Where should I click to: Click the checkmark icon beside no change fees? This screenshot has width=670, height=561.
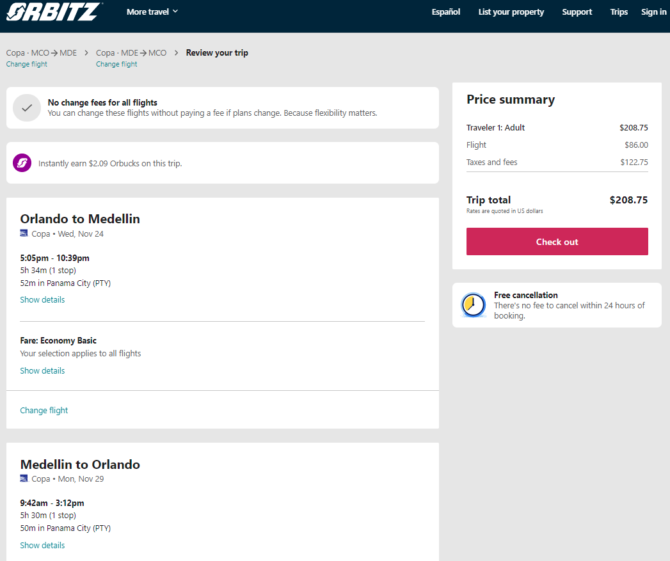pos(26,108)
